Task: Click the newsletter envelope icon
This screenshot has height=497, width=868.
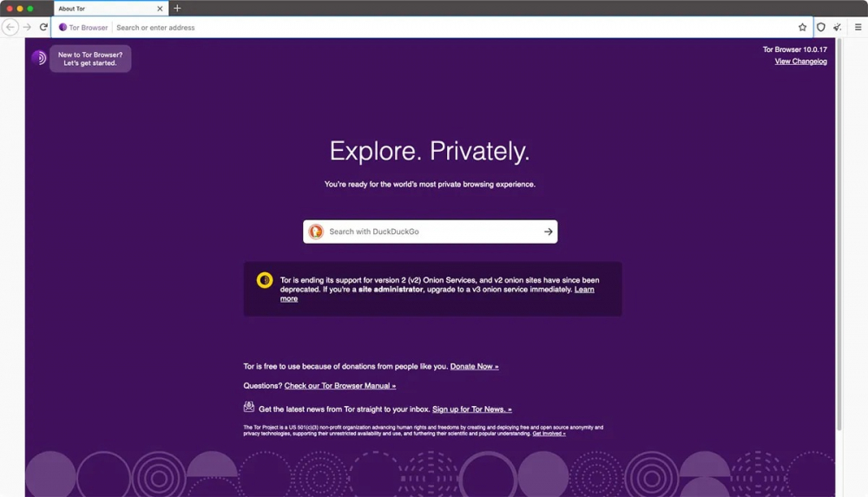Action: point(249,408)
